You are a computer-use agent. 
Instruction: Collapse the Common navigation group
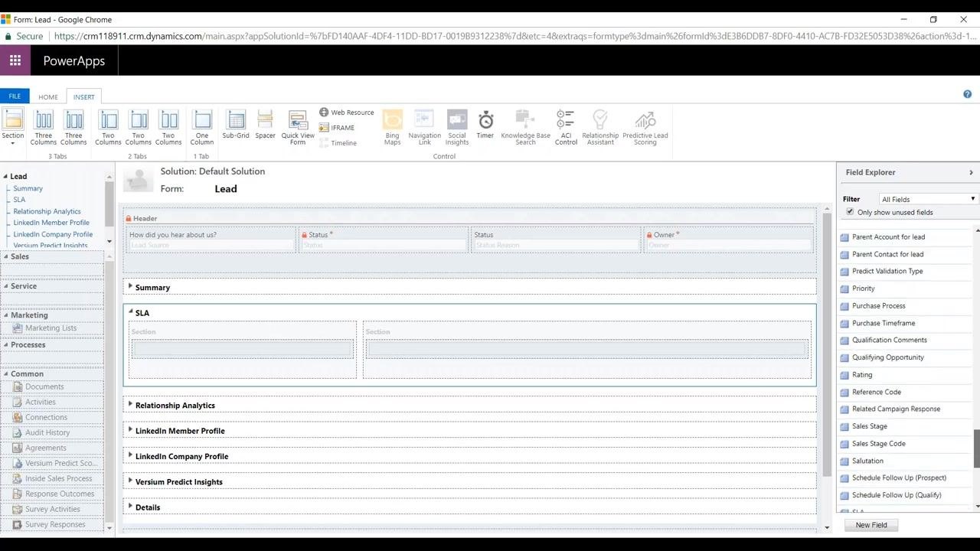coord(6,373)
